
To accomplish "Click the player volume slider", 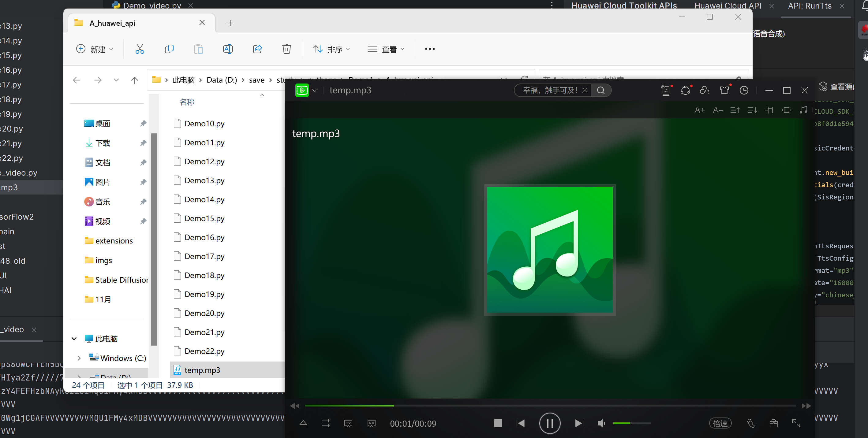I will 632,423.
